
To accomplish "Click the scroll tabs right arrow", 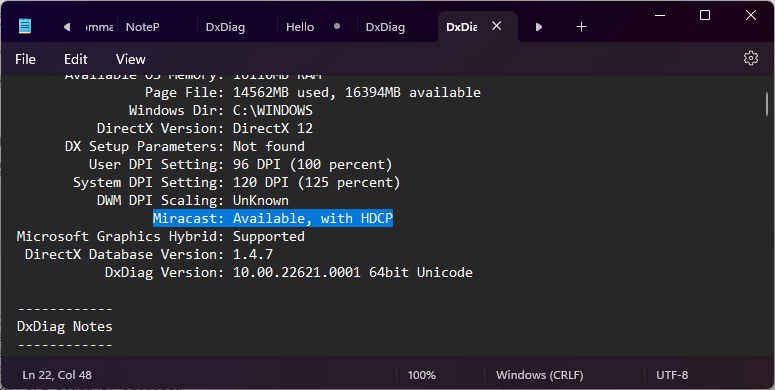I will pos(539,27).
